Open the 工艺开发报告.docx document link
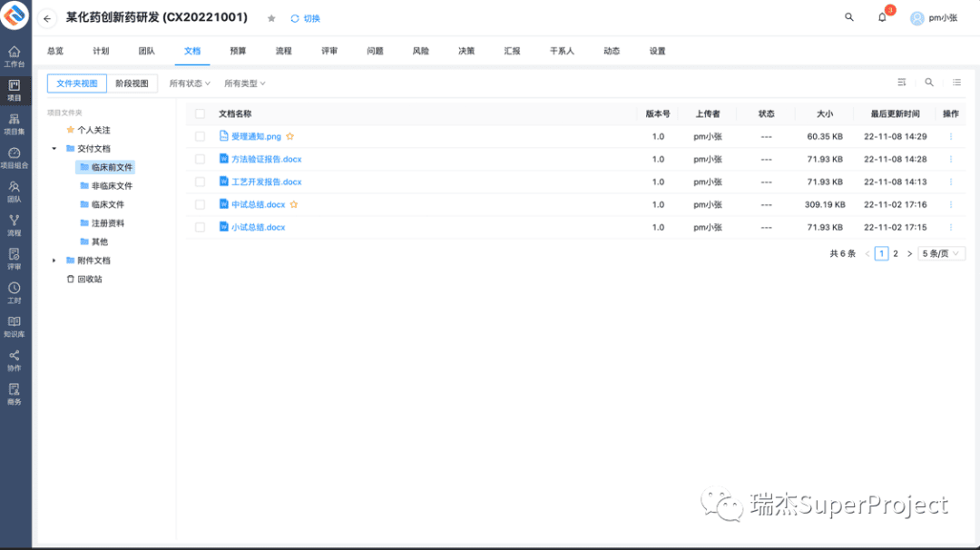Image resolution: width=980 pixels, height=550 pixels. click(x=266, y=182)
